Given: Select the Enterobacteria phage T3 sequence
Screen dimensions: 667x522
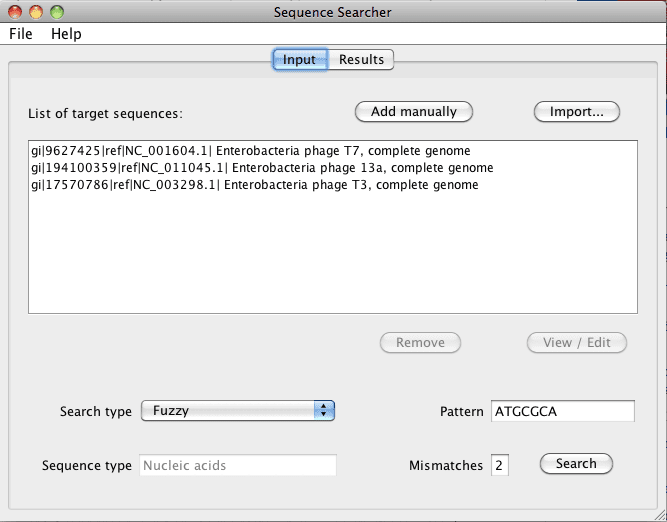Looking at the screenshot, I should coord(254,185).
